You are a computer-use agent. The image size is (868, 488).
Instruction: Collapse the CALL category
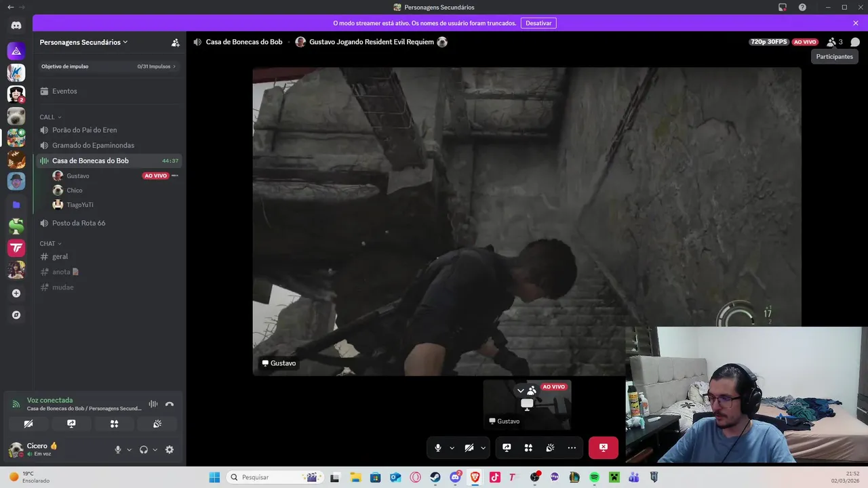50,117
